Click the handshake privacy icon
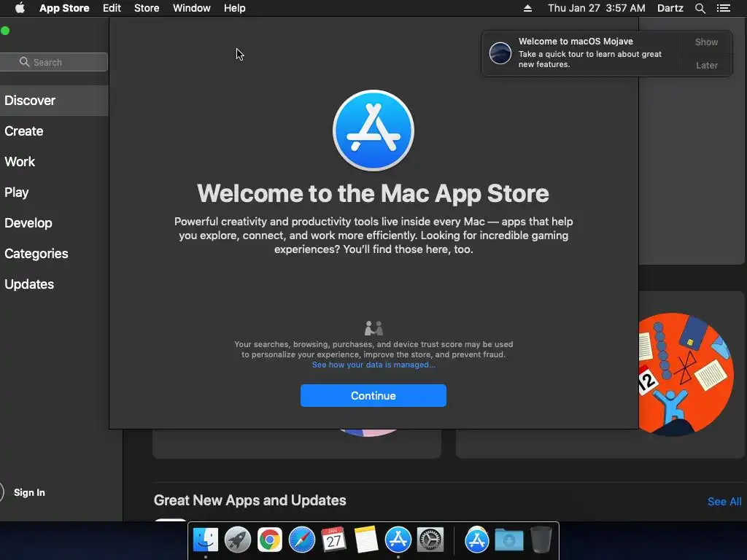 [373, 328]
